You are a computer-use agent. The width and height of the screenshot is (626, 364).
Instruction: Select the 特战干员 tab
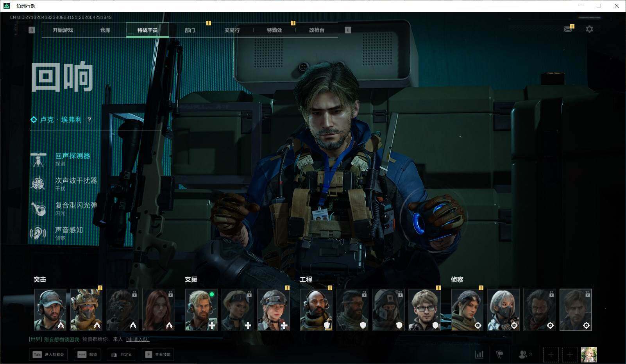coord(147,30)
